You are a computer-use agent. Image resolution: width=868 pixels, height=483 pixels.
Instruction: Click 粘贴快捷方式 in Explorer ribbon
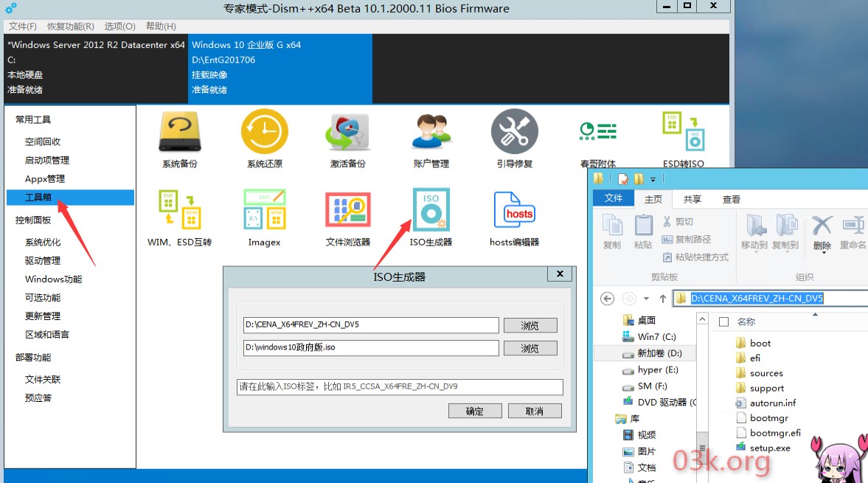pyautogui.click(x=696, y=257)
